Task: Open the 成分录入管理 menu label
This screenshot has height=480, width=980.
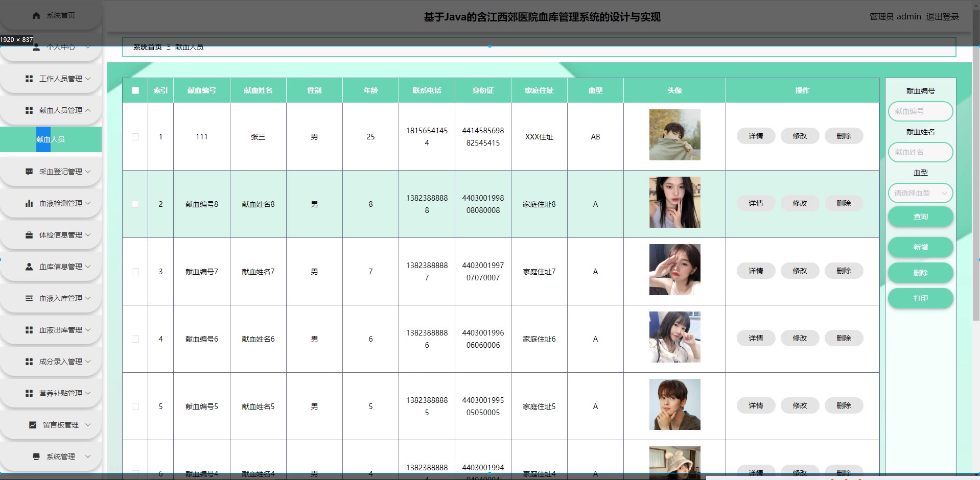Action: 61,362
